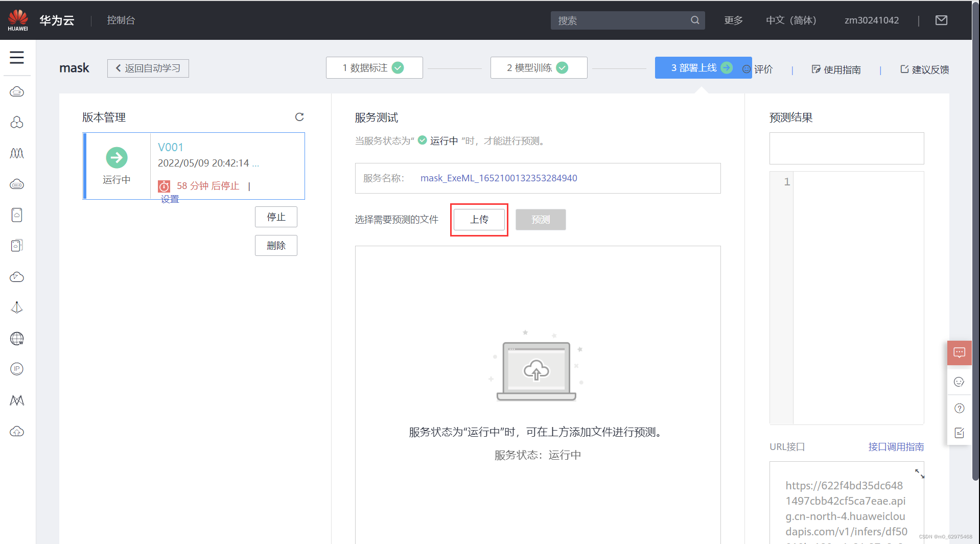Viewport: 980px width, 544px height.
Task: Click the red timer auto-stop icon
Action: click(164, 186)
